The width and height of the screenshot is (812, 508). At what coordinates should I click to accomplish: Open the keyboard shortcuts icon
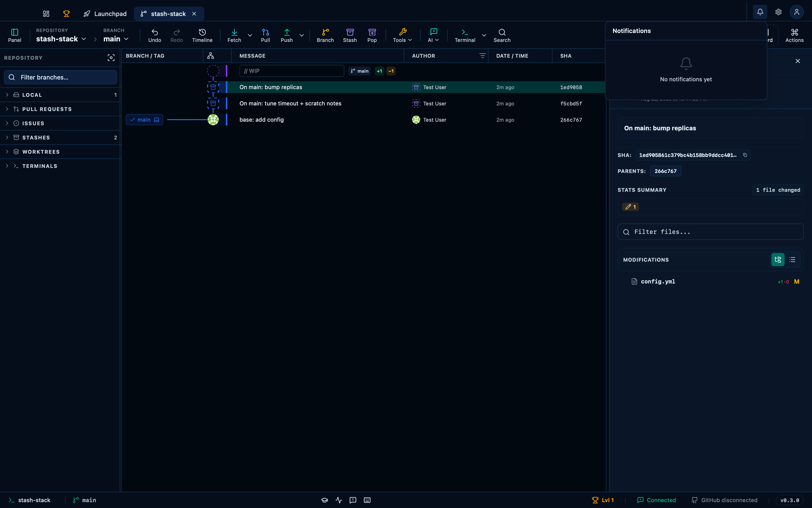367,500
